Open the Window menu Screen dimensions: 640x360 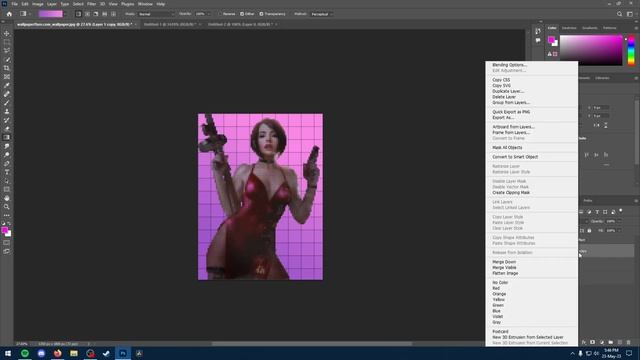click(x=145, y=4)
